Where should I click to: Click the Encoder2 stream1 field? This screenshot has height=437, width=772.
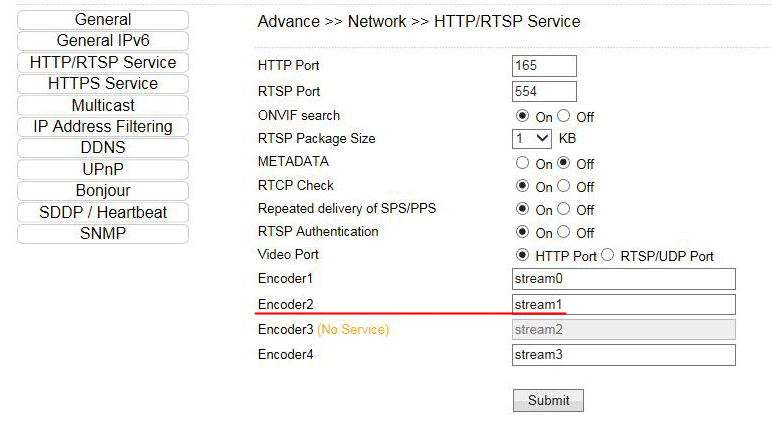(x=623, y=304)
